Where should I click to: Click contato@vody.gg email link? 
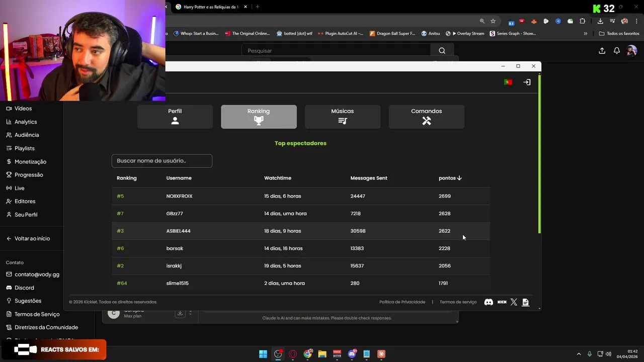tap(37, 275)
